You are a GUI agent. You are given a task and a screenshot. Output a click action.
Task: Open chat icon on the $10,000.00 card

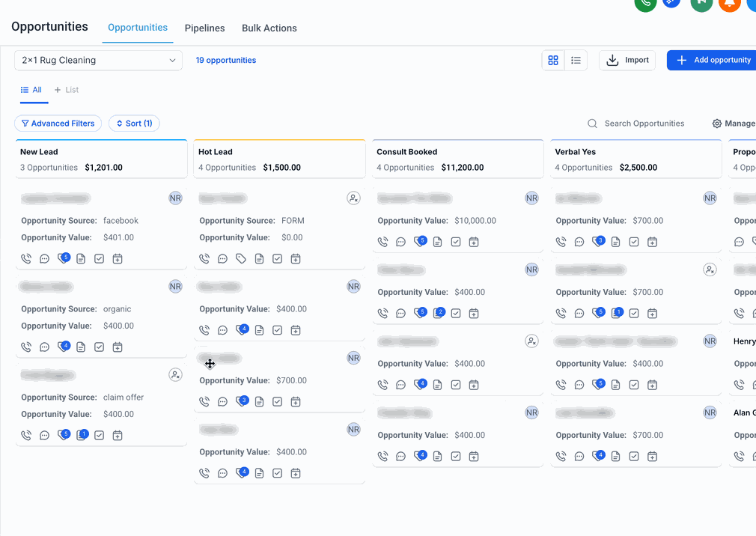click(400, 242)
